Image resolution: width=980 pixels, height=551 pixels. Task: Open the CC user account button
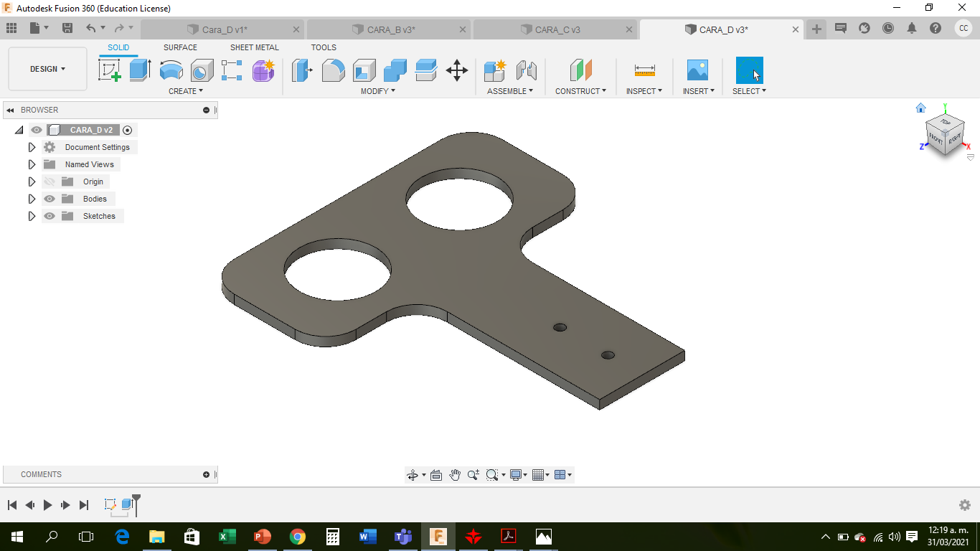click(963, 28)
